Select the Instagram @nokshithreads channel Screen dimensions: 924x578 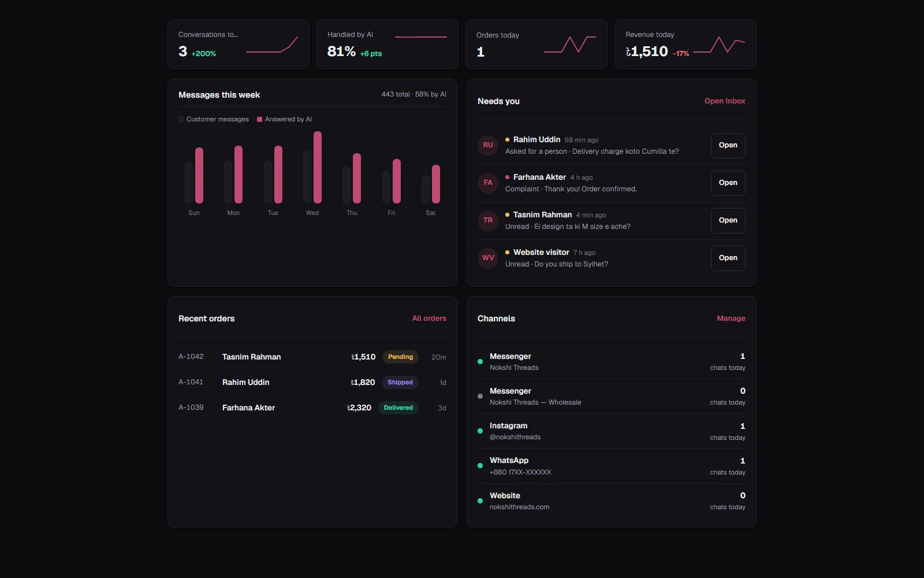tap(612, 431)
